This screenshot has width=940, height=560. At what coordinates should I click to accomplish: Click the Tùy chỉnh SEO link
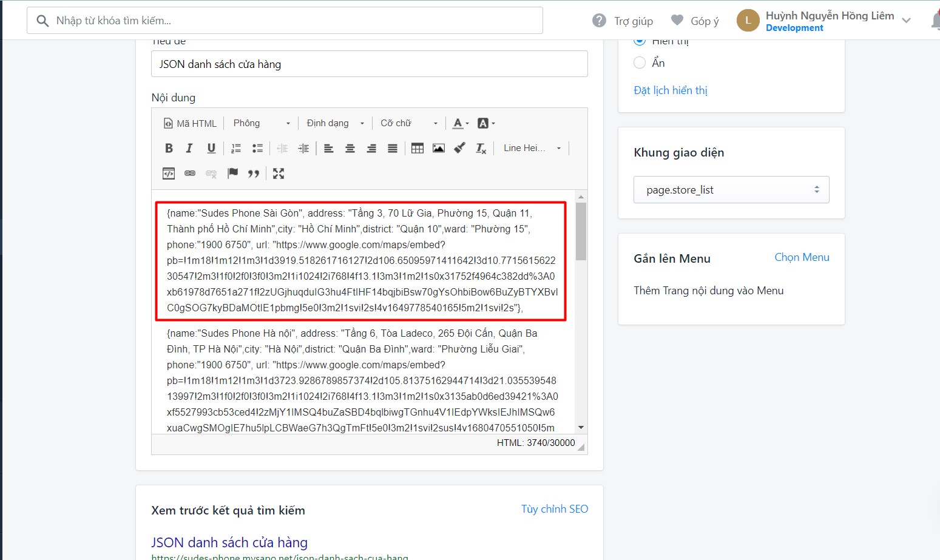[555, 509]
